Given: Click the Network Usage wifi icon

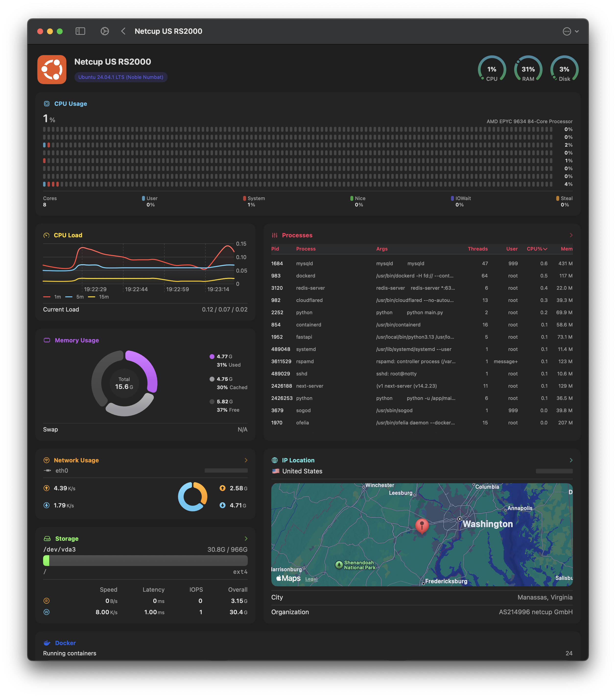Looking at the screenshot, I should point(47,460).
